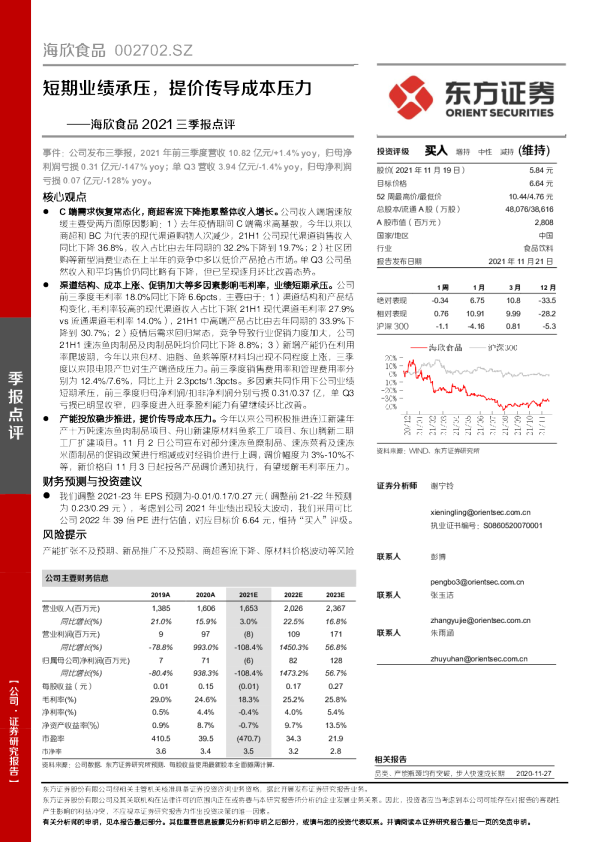Click the gray 沪深300 chart legend
This screenshot has height=842, width=595.
tap(494, 347)
